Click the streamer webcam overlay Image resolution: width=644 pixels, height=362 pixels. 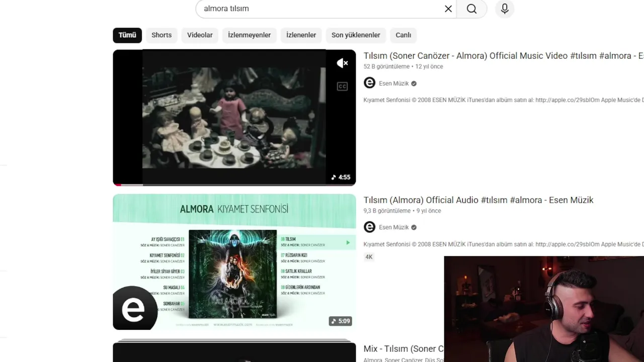544,309
